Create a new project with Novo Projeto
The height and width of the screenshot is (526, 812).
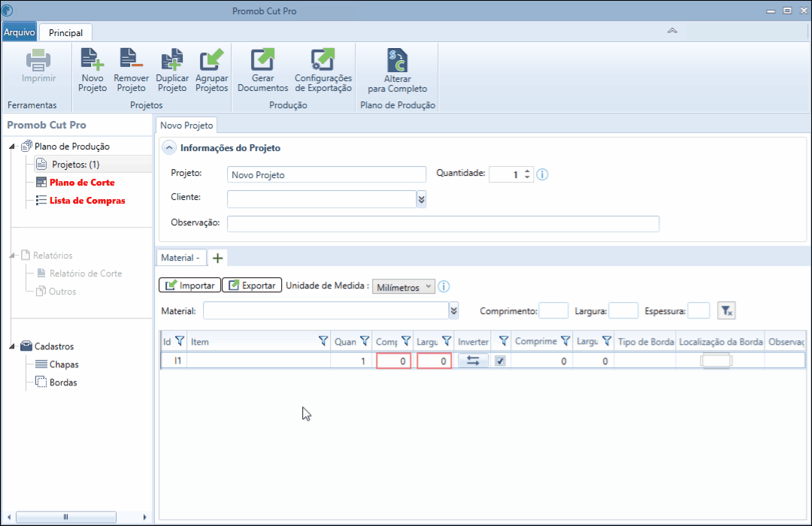(x=92, y=70)
